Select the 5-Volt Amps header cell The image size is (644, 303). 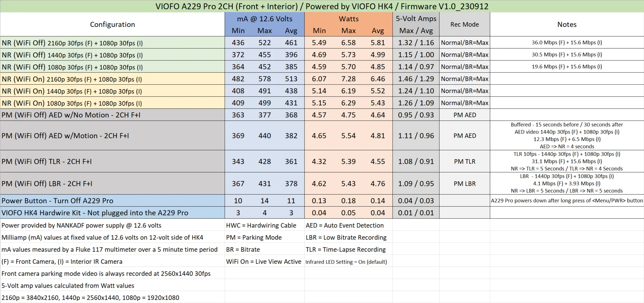point(416,19)
